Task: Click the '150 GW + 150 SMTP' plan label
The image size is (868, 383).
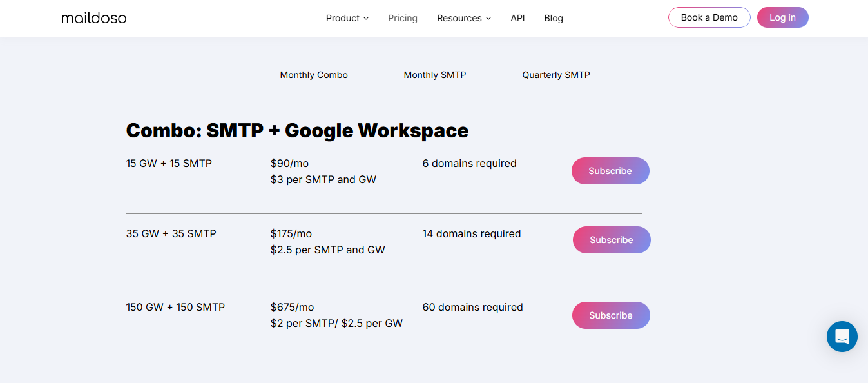Action: (x=175, y=308)
